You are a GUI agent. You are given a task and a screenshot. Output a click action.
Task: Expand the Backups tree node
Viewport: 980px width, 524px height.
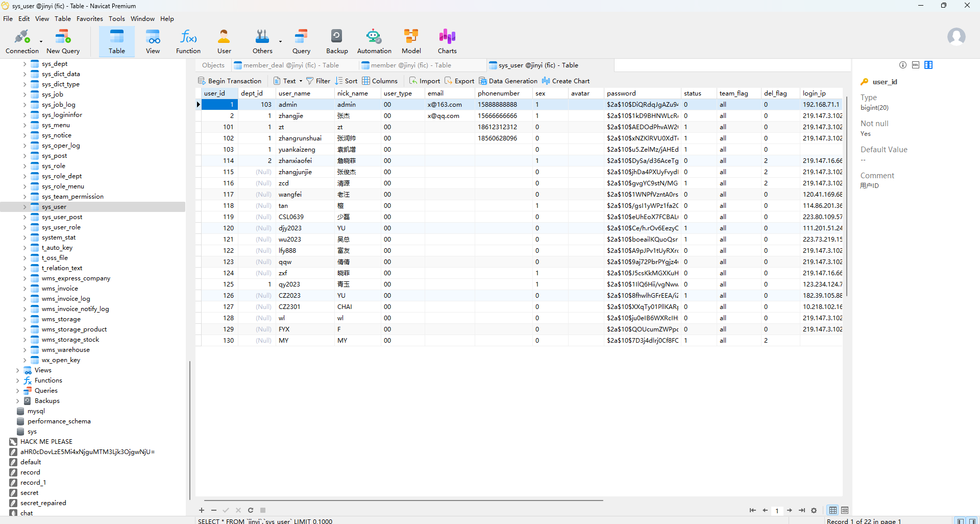click(x=17, y=401)
